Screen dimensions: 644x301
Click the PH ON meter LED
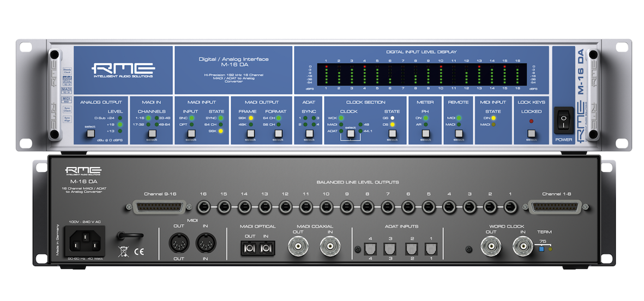point(425,118)
